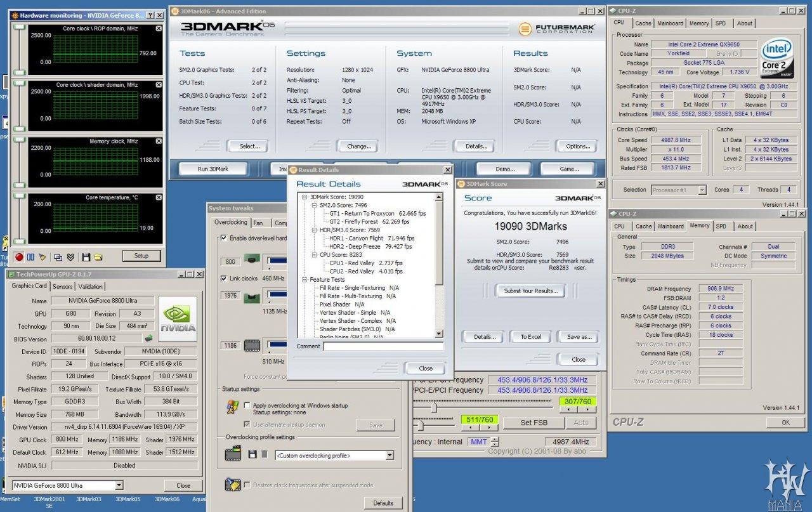Click the right arrow under 307/760
Screen dimensions: 812x512
pyautogui.click(x=586, y=410)
